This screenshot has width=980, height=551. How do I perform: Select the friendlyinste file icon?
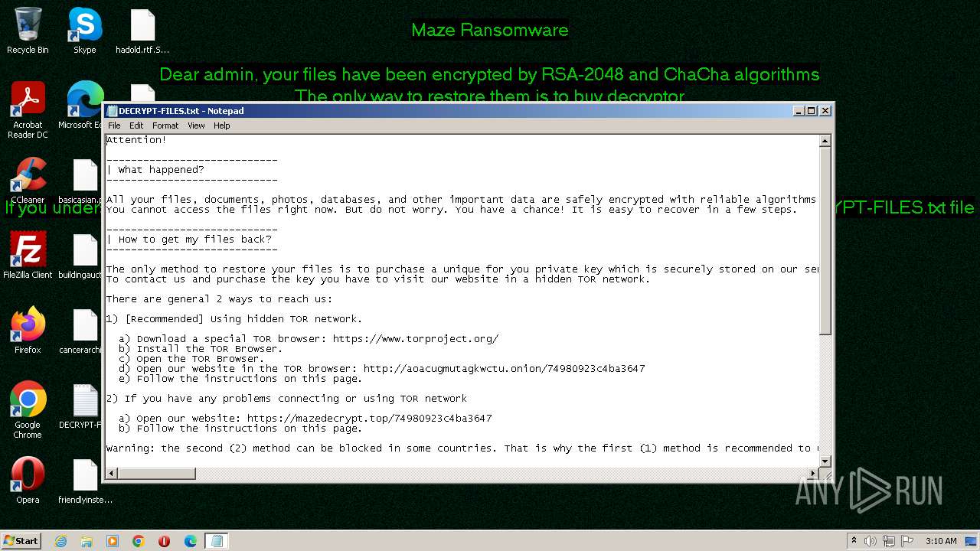pyautogui.click(x=85, y=481)
